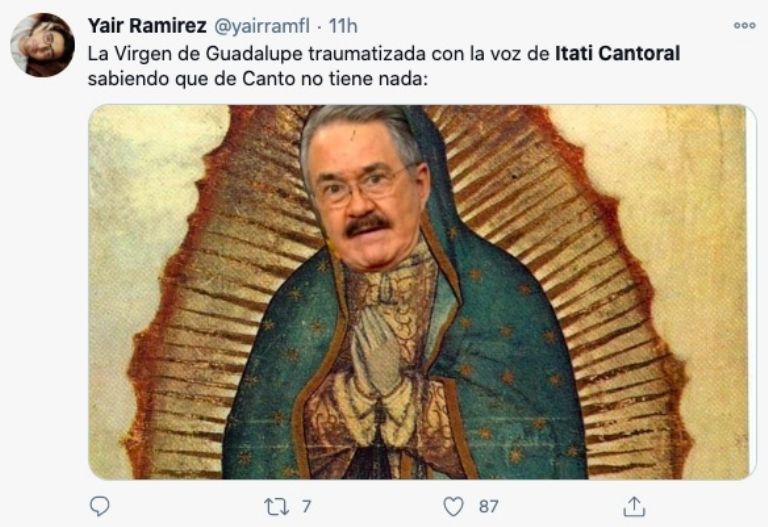This screenshot has width=768, height=527.
Task: Open the tweet via the 11h timestamp
Action: click(343, 26)
